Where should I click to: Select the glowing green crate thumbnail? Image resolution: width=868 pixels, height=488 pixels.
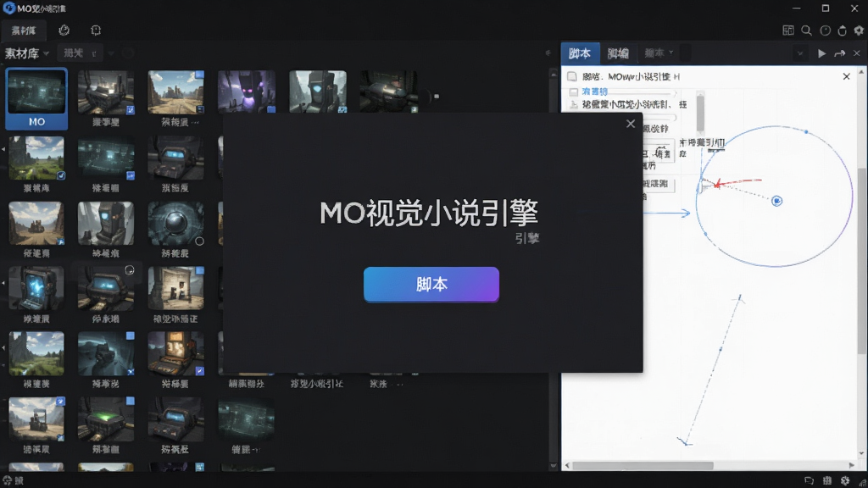click(x=106, y=420)
